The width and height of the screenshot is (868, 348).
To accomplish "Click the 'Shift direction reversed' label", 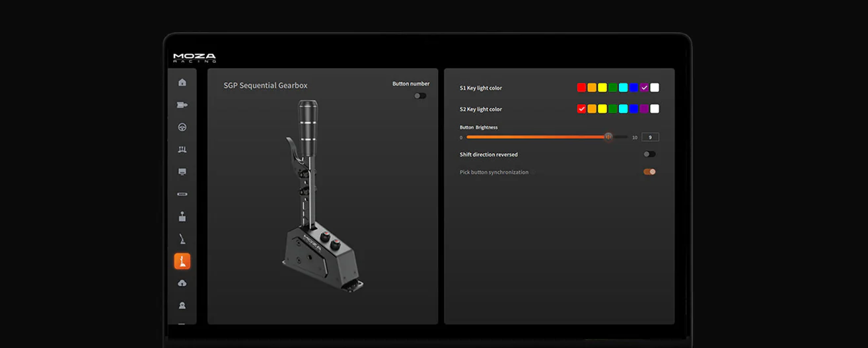I will pos(489,155).
